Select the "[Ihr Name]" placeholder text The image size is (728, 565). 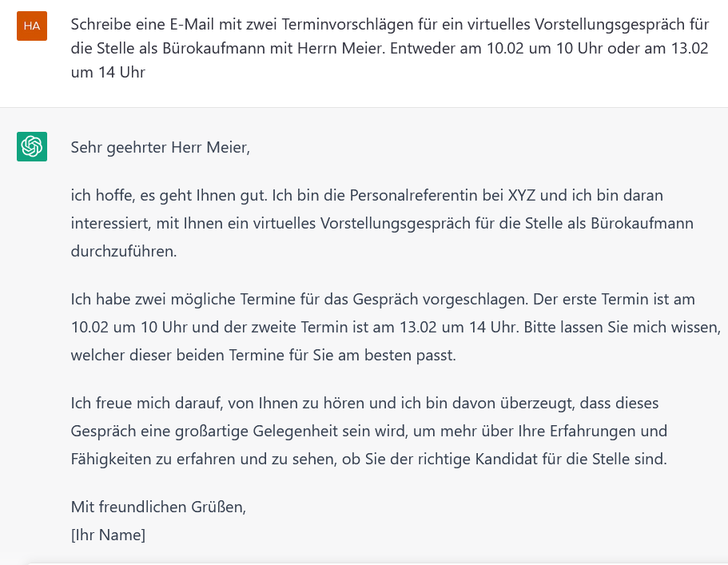click(108, 535)
